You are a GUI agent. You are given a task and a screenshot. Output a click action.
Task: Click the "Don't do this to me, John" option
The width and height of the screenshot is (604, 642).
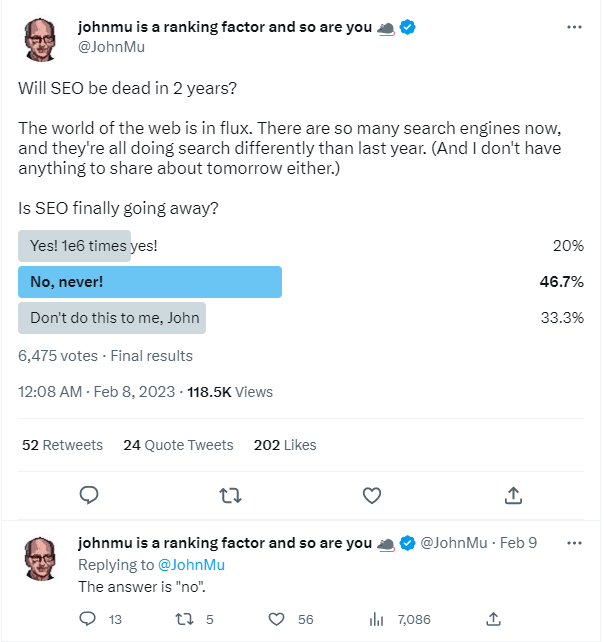112,319
